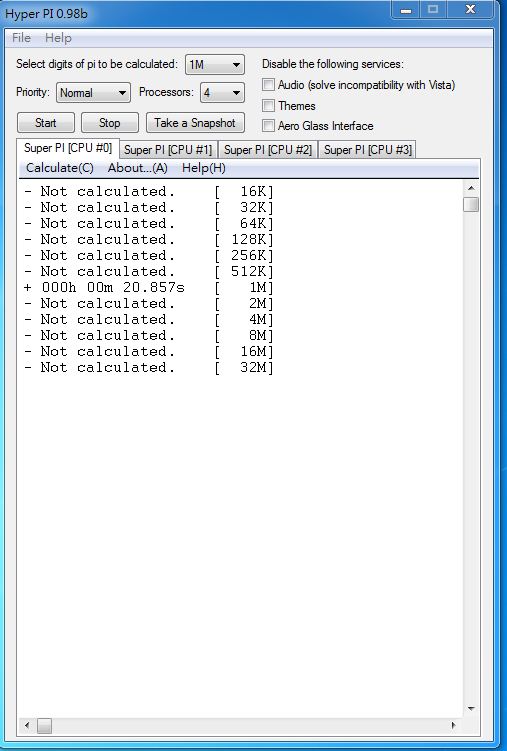Click the Start button
507x751 pixels.
(45, 123)
